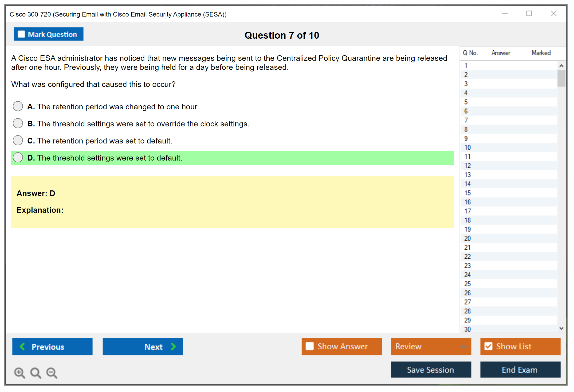Maximize the exam window
This screenshot has height=392, width=574.
pyautogui.click(x=529, y=14)
